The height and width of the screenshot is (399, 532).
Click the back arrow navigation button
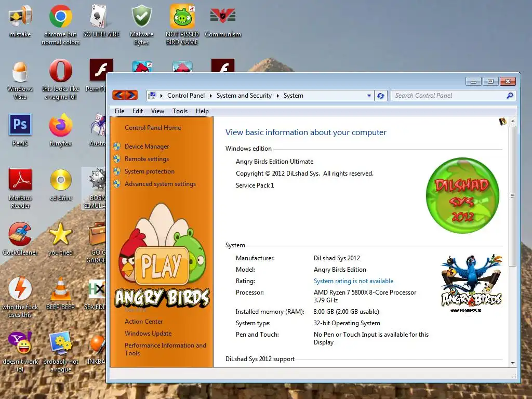tap(118, 95)
